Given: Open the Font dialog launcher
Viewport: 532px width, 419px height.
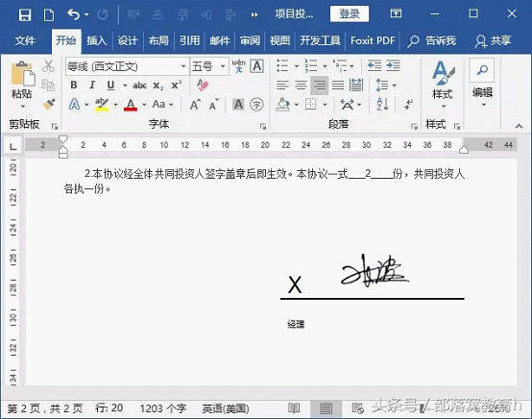Looking at the screenshot, I should 262,126.
